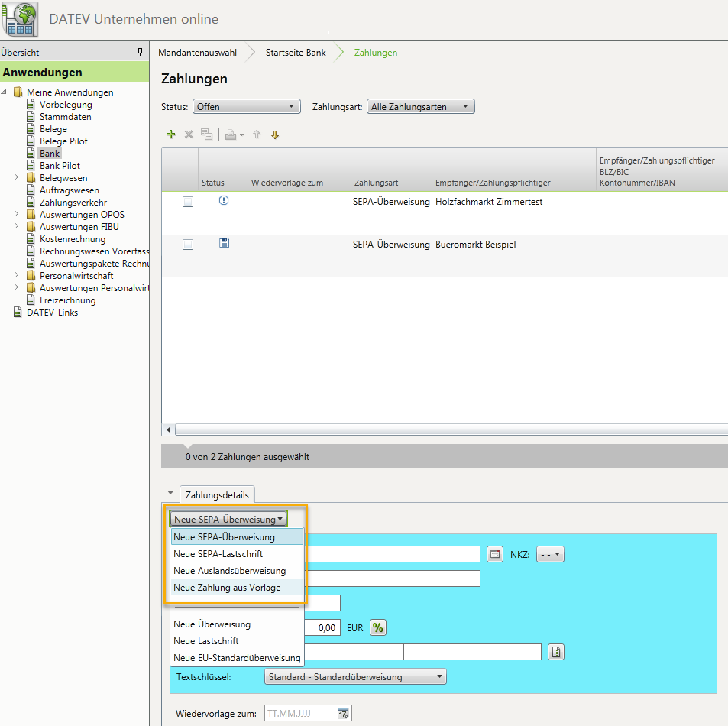Open calendar picker for Wiedervorlage zum
728x726 pixels.
(x=343, y=713)
